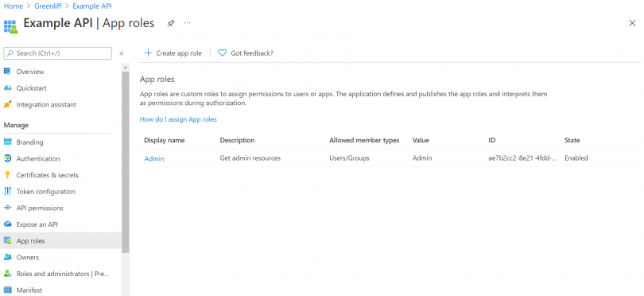Click sidebar scrollbar up arrow
This screenshot has height=296, width=644.
click(126, 67)
